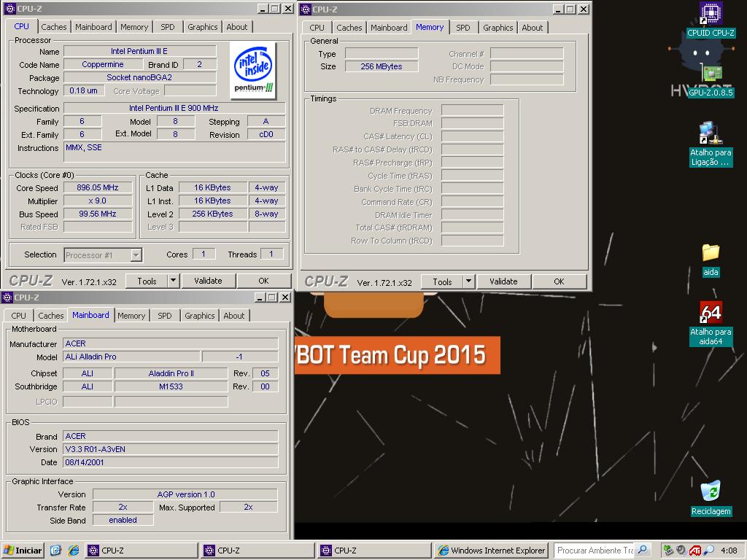Viewport: 747px width, 560px height.
Task: Launch Internet Explorer from quick launch
Action: click(74, 551)
